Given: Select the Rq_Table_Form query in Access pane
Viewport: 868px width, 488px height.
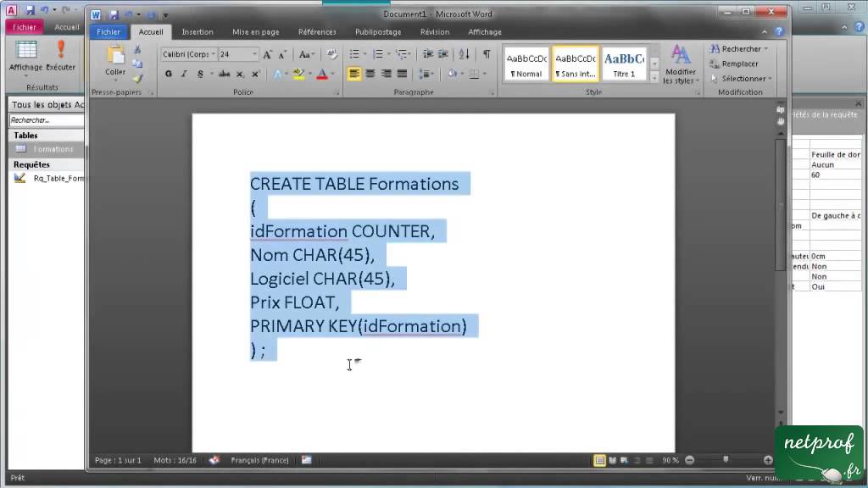Looking at the screenshot, I should (x=47, y=178).
